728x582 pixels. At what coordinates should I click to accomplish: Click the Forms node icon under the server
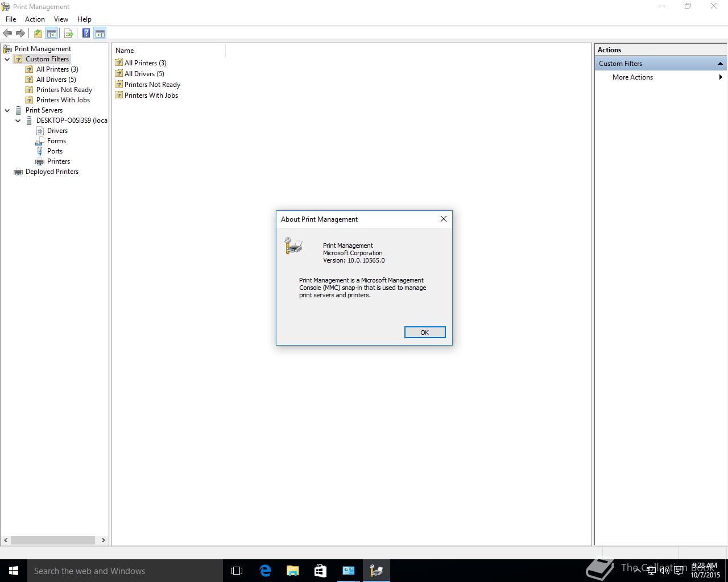coord(40,141)
